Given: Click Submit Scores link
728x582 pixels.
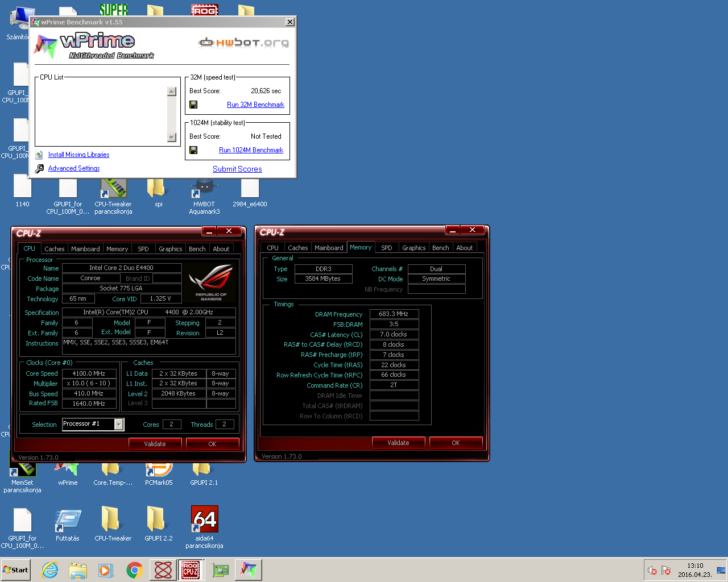Looking at the screenshot, I should tap(237, 169).
